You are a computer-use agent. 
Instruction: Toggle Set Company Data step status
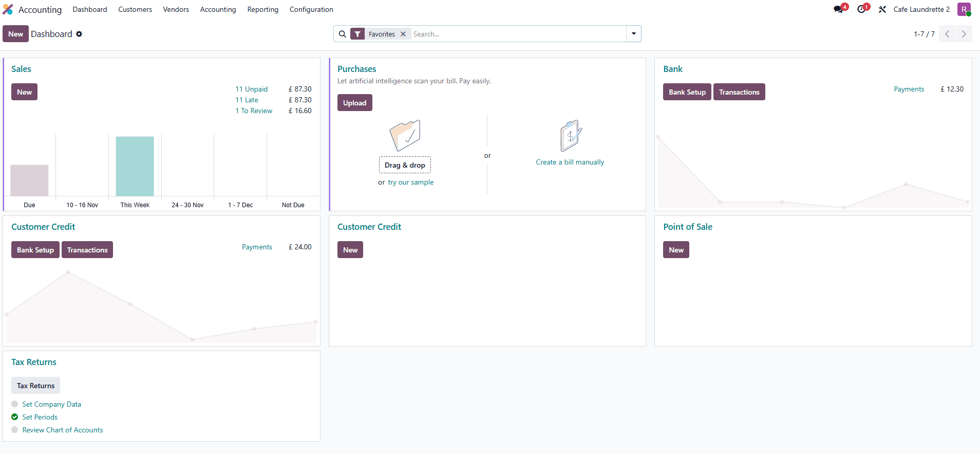pos(15,404)
